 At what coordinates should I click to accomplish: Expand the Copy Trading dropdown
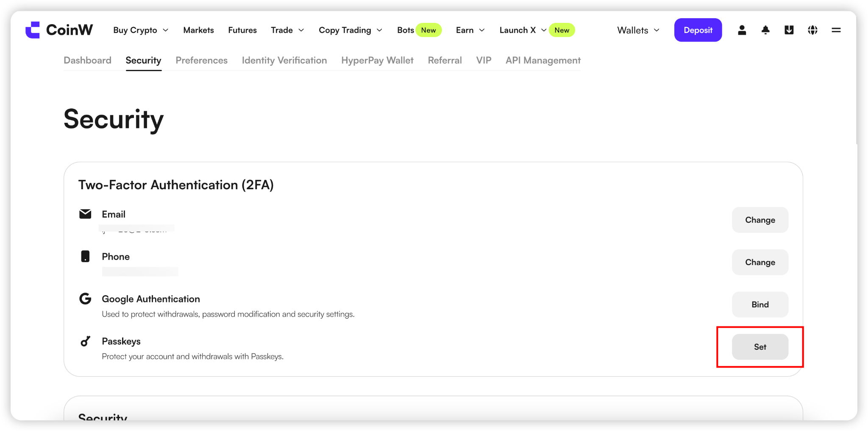tap(351, 30)
